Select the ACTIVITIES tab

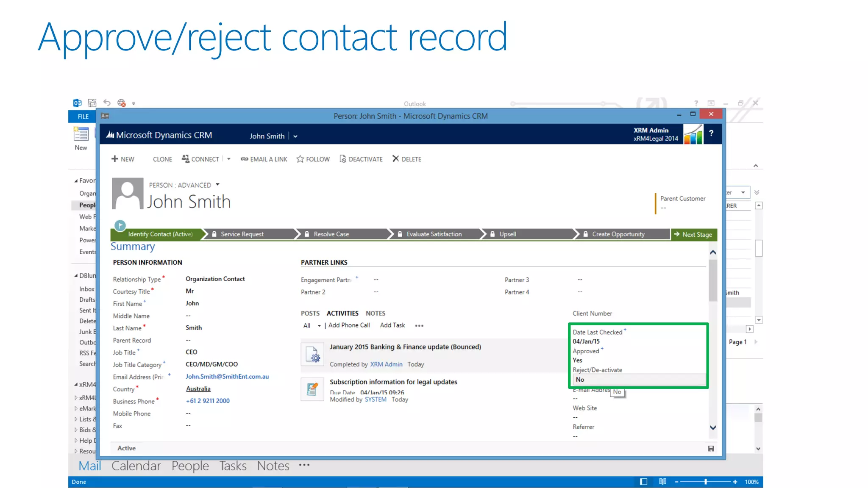(x=342, y=313)
